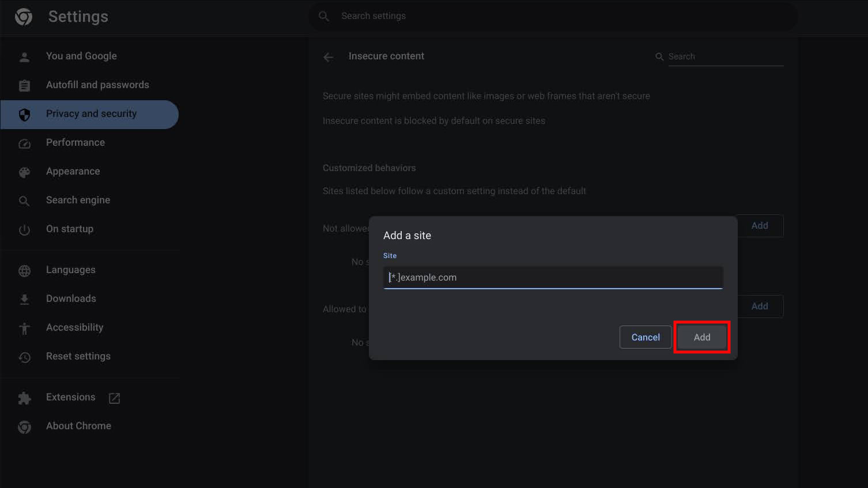Click the Performance speedometer icon
868x488 pixels.
pyautogui.click(x=24, y=143)
